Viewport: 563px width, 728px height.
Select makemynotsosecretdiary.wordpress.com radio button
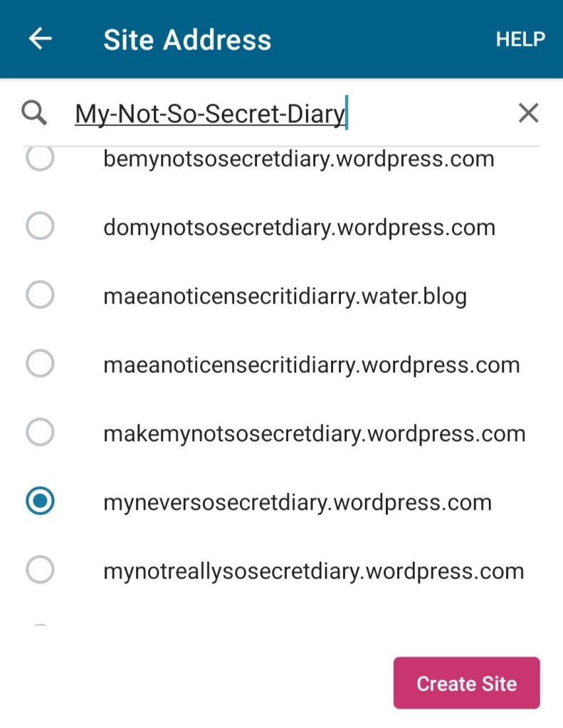(40, 433)
